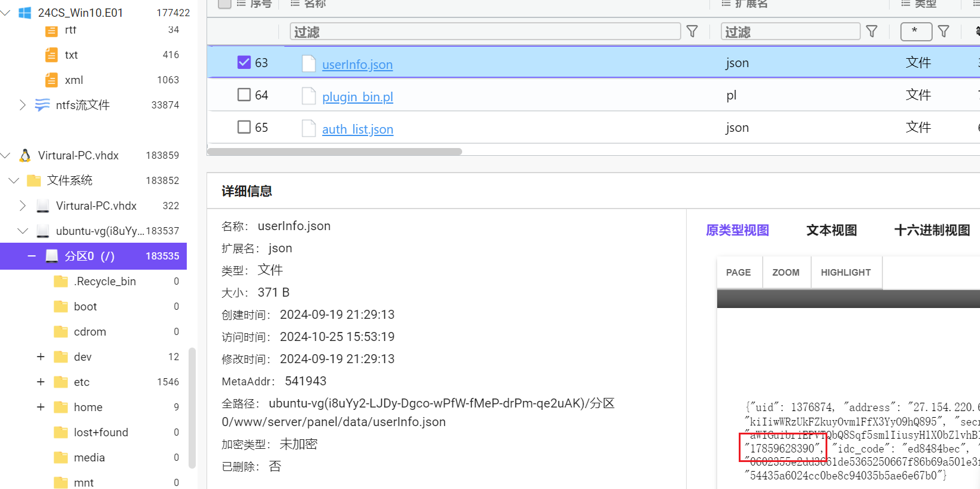Click the cdrom folder icon
Image resolution: width=980 pixels, height=489 pixels.
click(x=61, y=332)
